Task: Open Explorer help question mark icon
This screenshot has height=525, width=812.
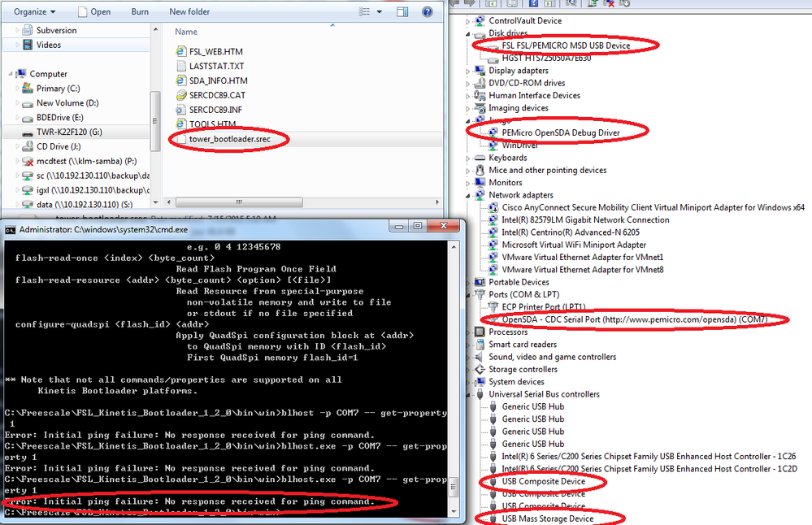Action: point(428,11)
